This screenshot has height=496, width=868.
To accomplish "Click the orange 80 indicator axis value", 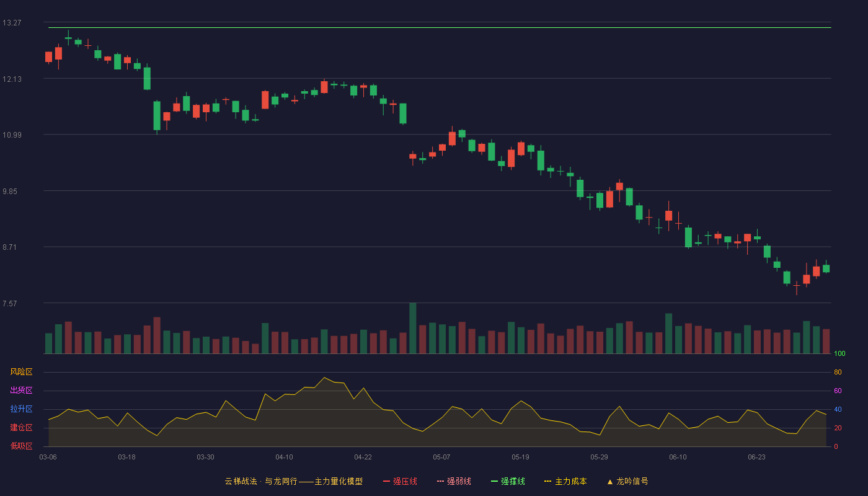I will pyautogui.click(x=838, y=373).
